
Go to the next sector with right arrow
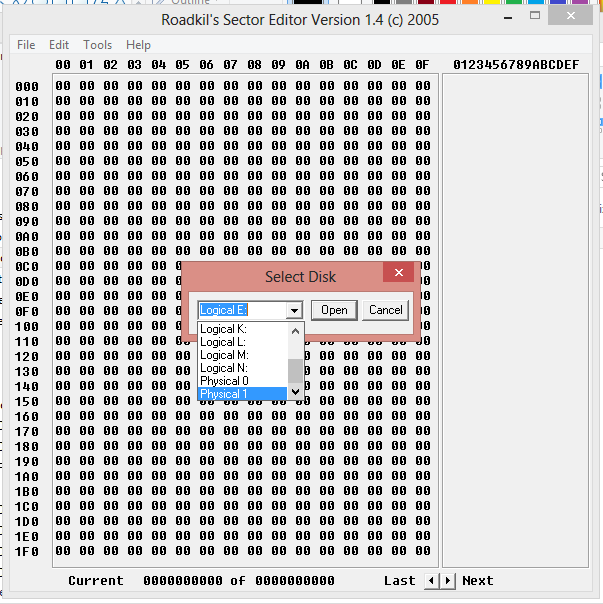[x=448, y=581]
